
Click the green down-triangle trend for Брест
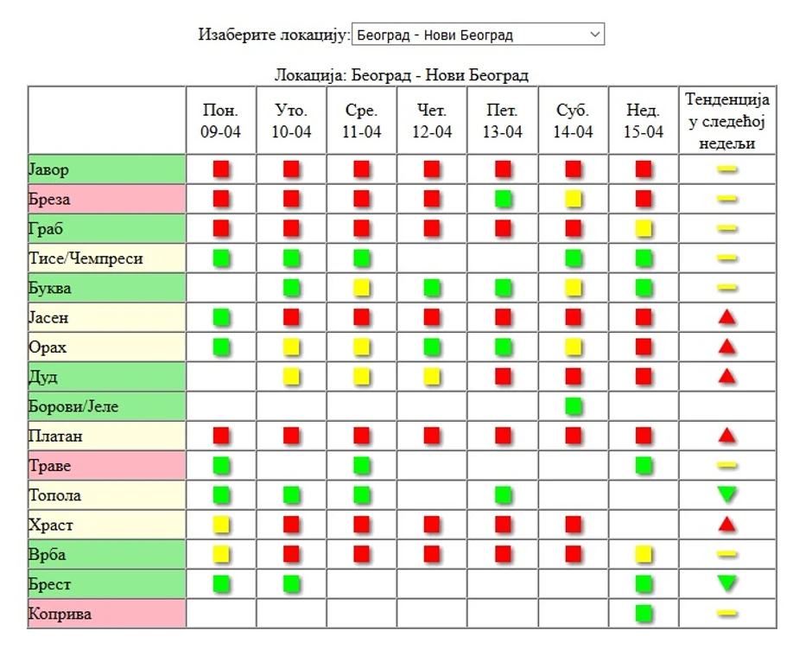pos(727,583)
